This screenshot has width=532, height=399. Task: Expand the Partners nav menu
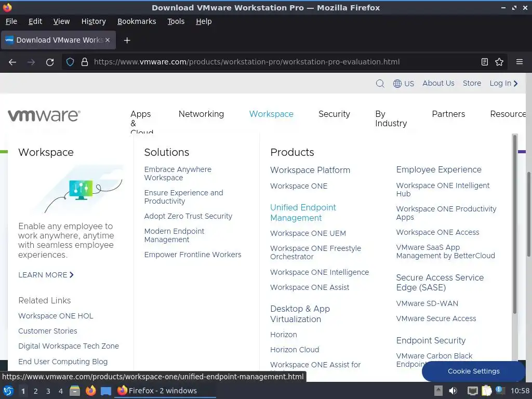pyautogui.click(x=448, y=114)
